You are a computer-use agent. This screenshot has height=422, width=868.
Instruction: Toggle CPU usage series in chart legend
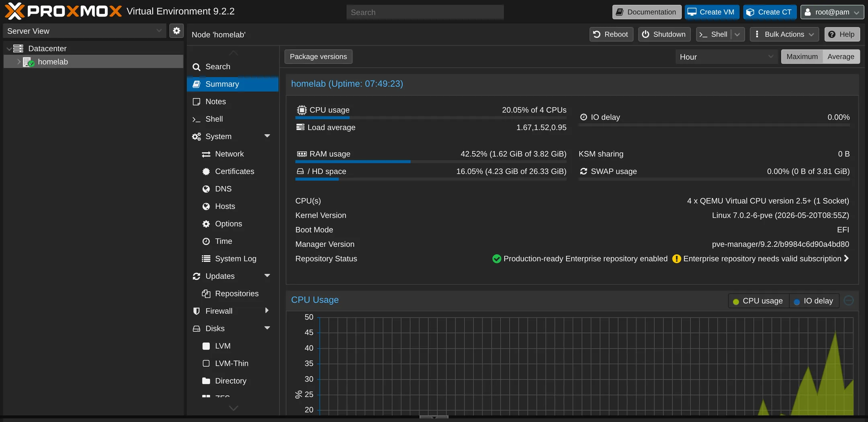(758, 301)
